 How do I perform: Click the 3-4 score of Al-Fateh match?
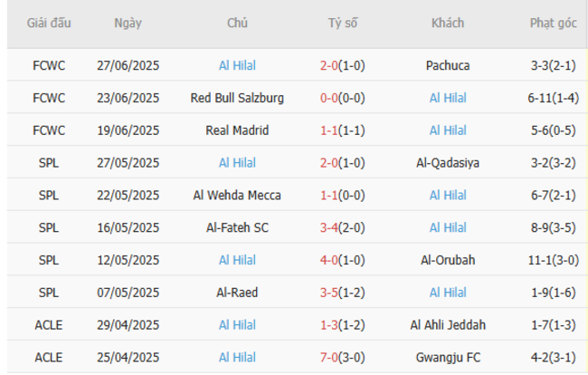[x=329, y=227]
